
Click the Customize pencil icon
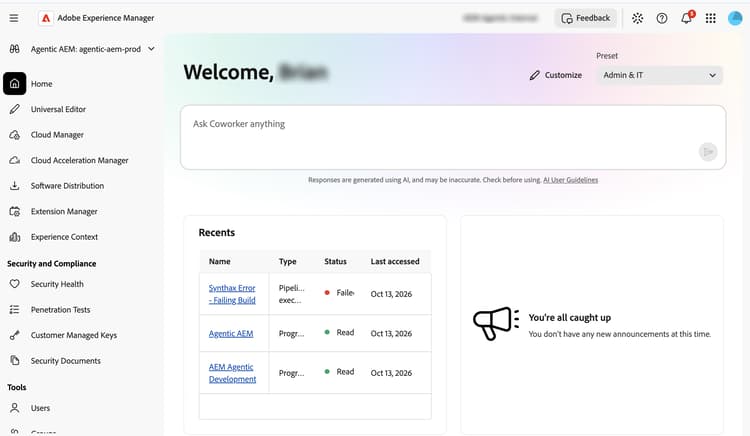(535, 75)
